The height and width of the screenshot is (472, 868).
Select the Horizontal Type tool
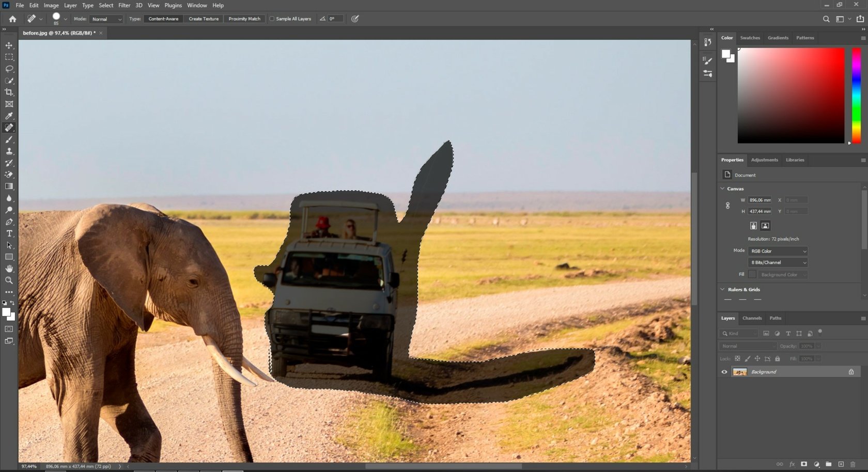[8, 233]
